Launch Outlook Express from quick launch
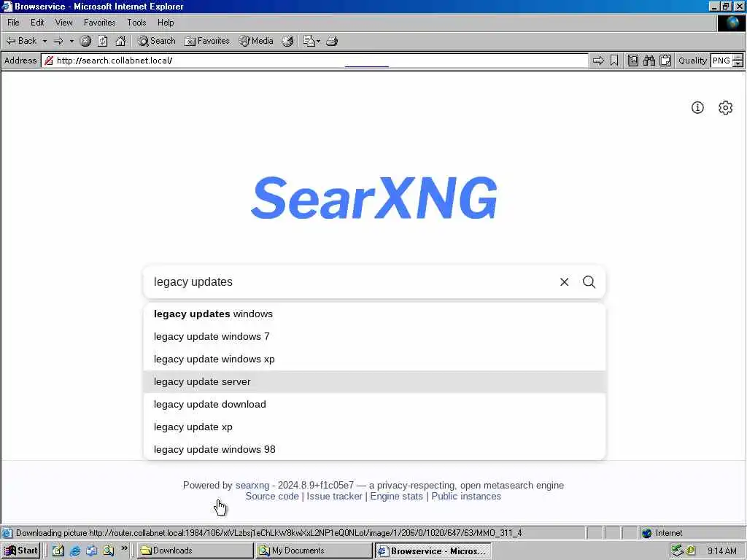The height and width of the screenshot is (560, 747). pos(91,551)
